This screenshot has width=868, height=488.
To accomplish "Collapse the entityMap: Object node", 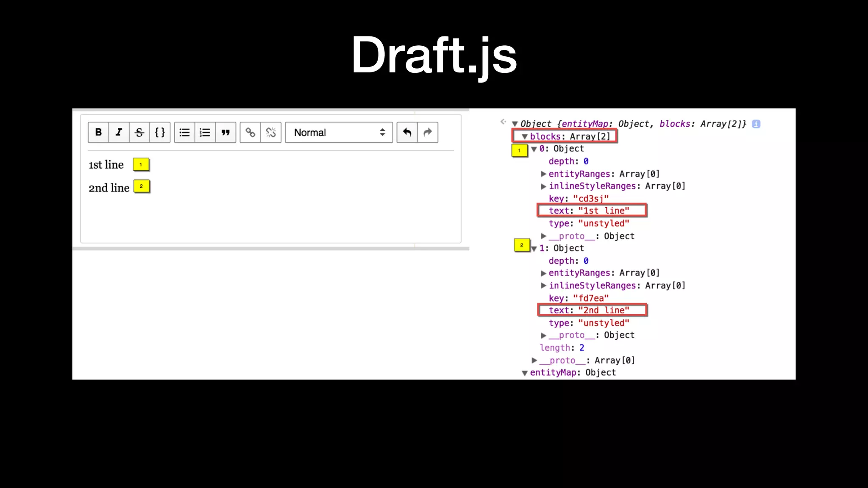I will [525, 373].
